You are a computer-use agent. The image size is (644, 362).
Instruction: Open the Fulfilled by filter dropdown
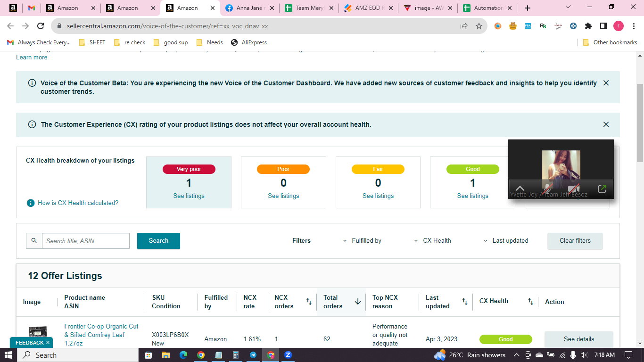(x=362, y=241)
